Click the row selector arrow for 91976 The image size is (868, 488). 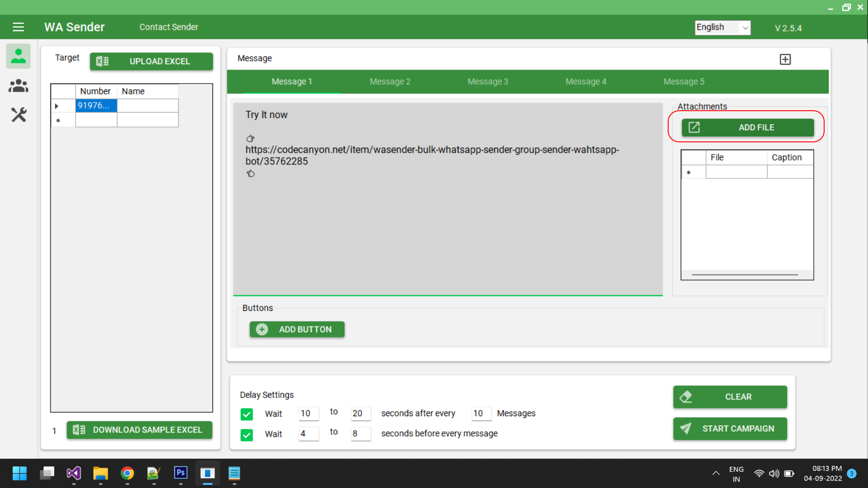[57, 106]
